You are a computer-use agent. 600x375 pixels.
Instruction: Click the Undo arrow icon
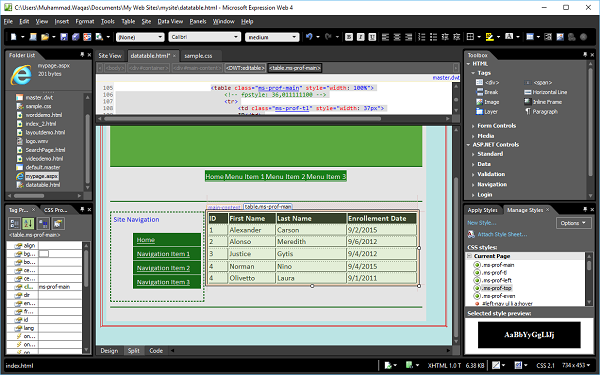(x=309, y=37)
